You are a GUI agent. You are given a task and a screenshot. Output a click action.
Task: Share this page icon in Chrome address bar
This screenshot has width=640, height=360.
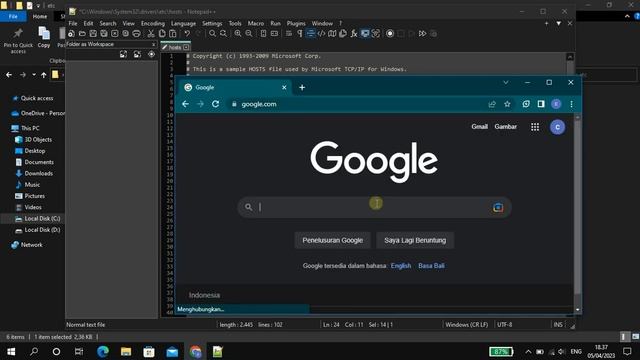[492, 104]
